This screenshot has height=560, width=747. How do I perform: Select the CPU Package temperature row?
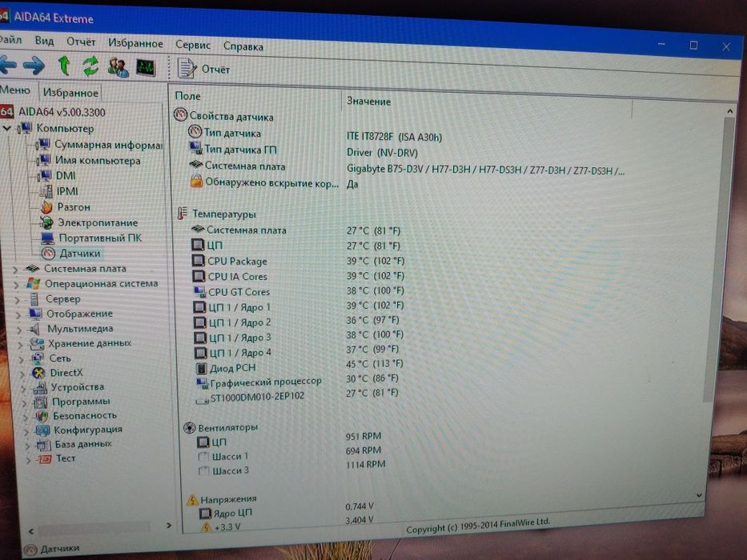tap(298, 261)
